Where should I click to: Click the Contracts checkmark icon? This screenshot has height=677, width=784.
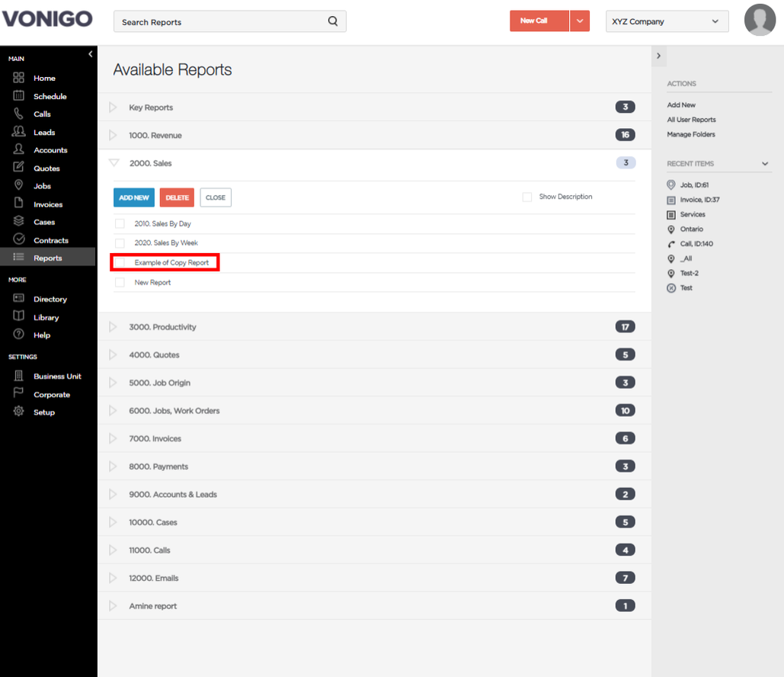tap(18, 239)
